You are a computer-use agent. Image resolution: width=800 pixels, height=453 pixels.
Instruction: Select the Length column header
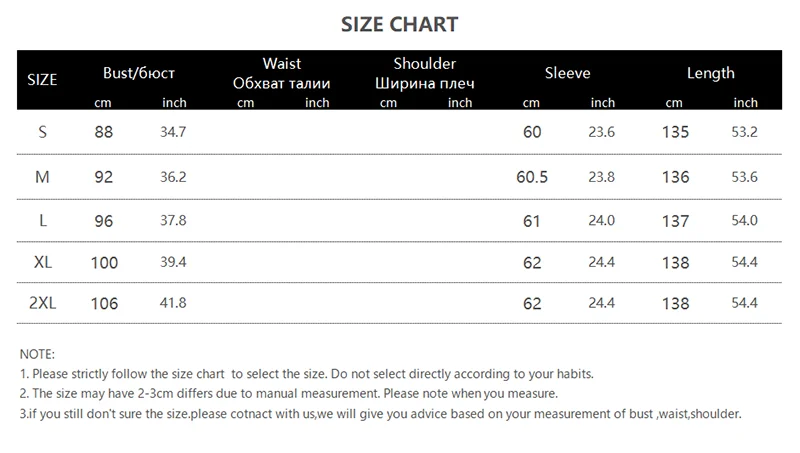(x=710, y=73)
